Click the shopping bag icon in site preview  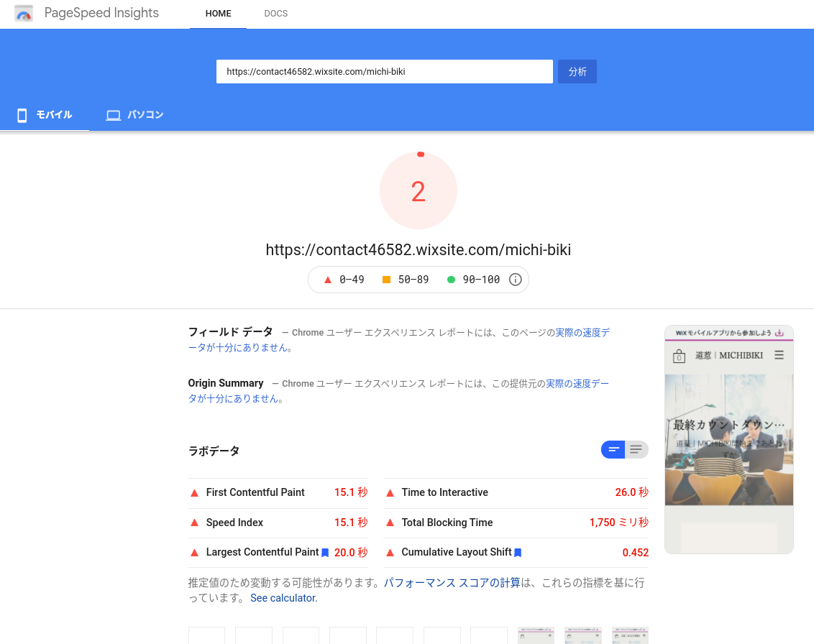click(679, 356)
